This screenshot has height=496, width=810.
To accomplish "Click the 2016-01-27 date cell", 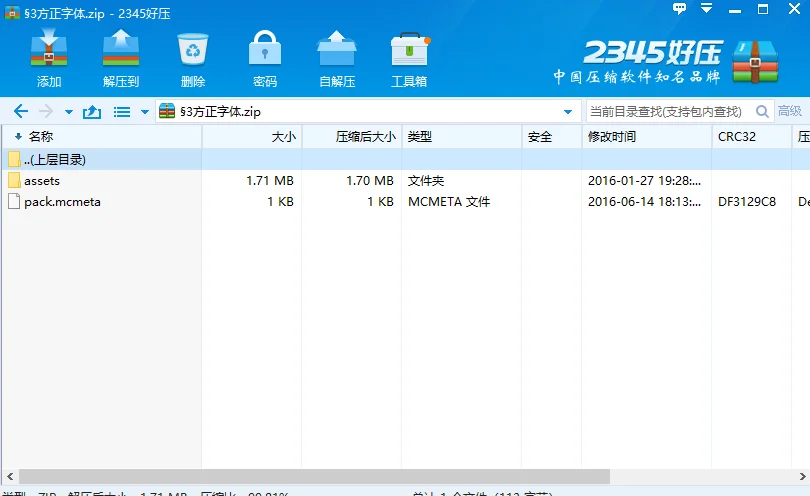I will (x=644, y=181).
